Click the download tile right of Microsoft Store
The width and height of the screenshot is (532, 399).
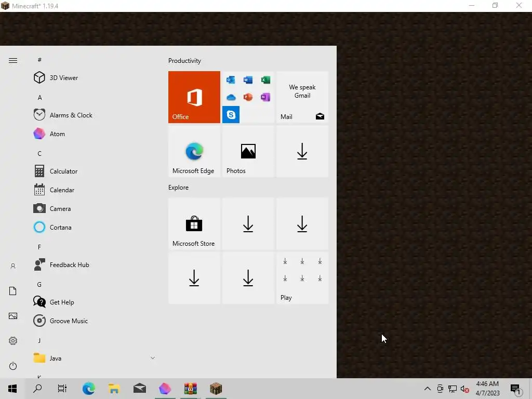tap(248, 224)
